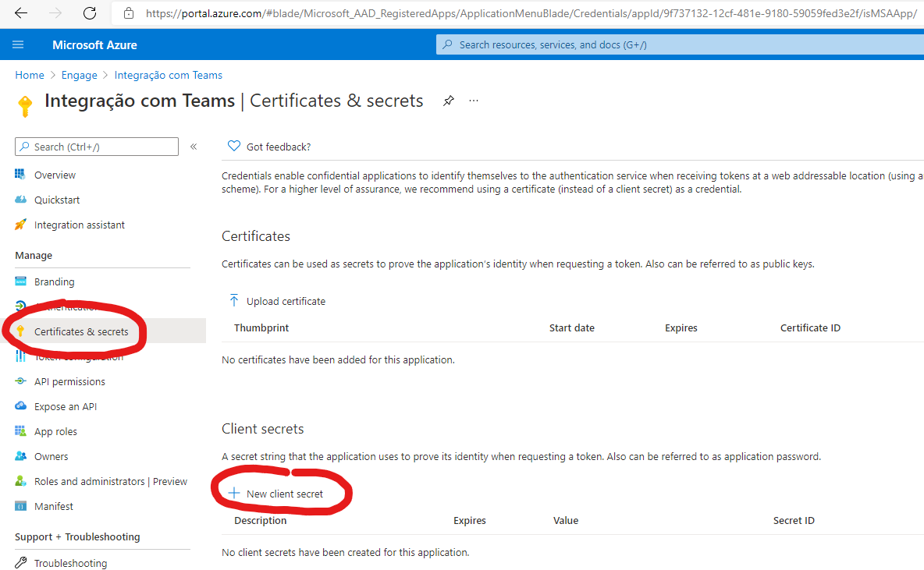Screen dimensions: 924x570
Task: Click the Quickstart cloud icon
Action: pos(20,199)
